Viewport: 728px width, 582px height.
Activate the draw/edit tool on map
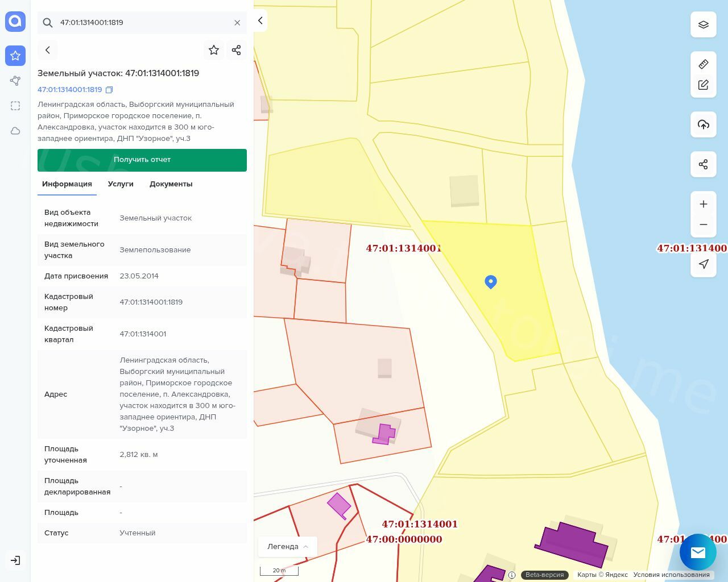tap(704, 85)
